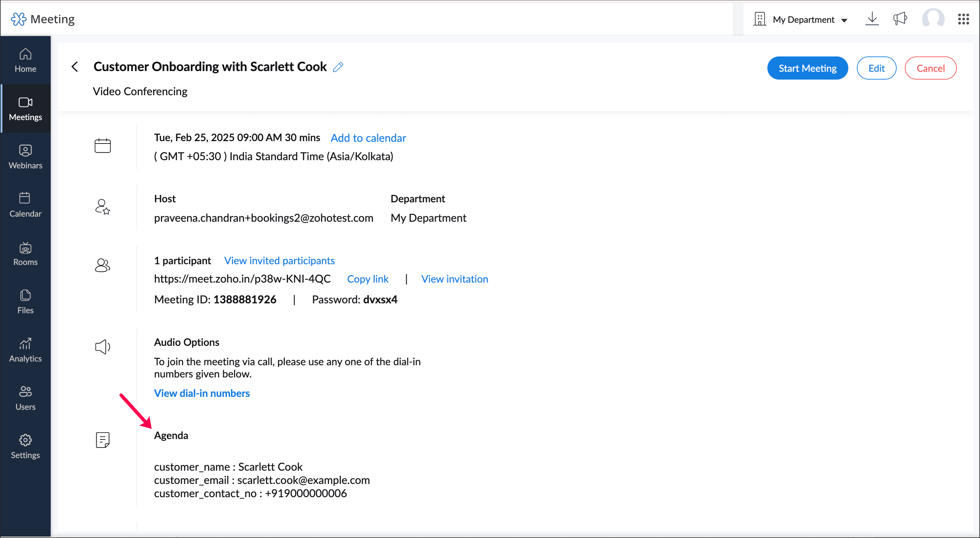Click the Copy link option
The width and height of the screenshot is (980, 538).
367,279
